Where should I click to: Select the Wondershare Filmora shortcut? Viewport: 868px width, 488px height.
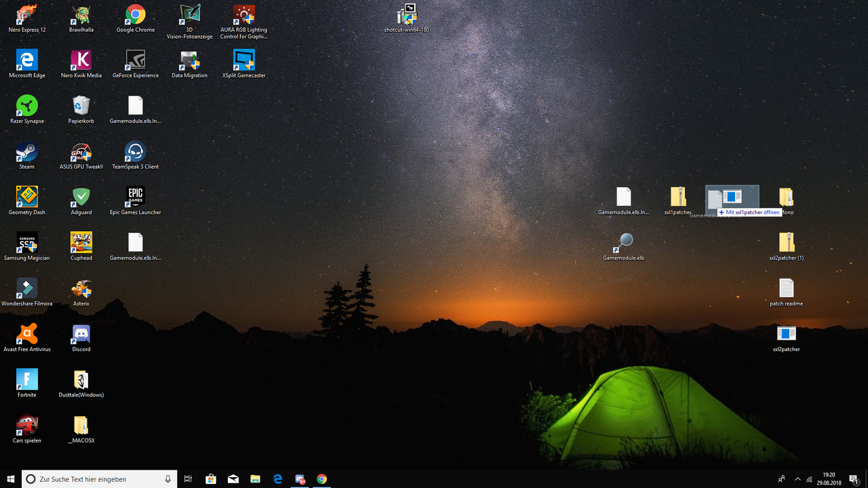(x=27, y=292)
